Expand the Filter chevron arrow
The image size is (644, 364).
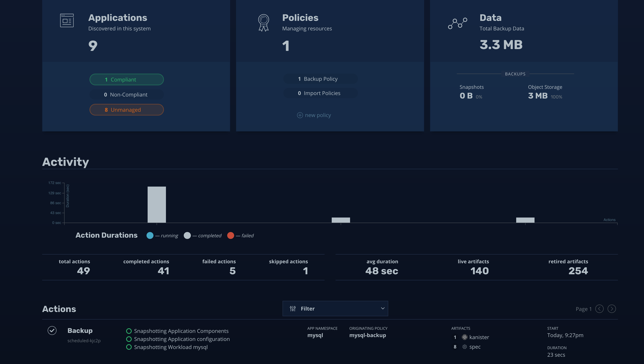(383, 309)
